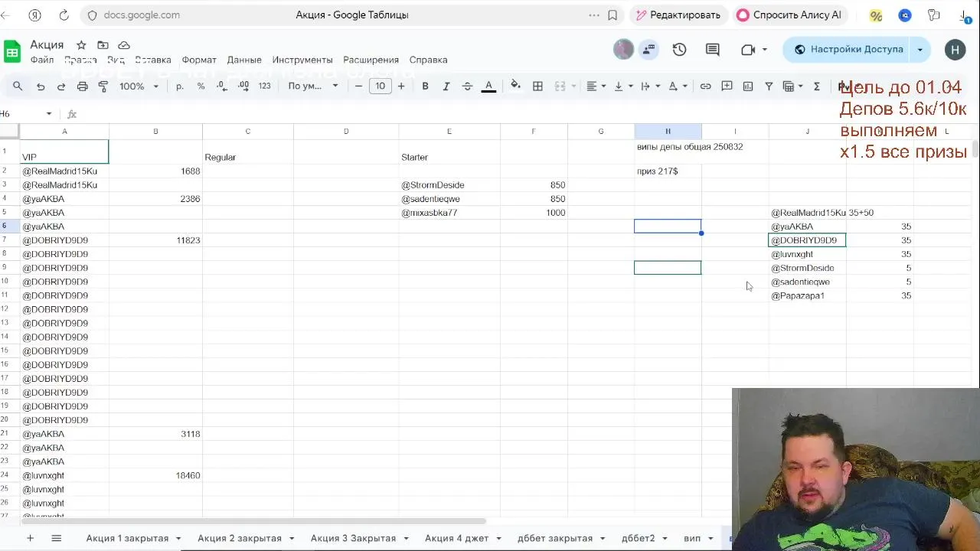Open vertical align dropdown
Image resolution: width=980 pixels, height=551 pixels.
(x=623, y=86)
